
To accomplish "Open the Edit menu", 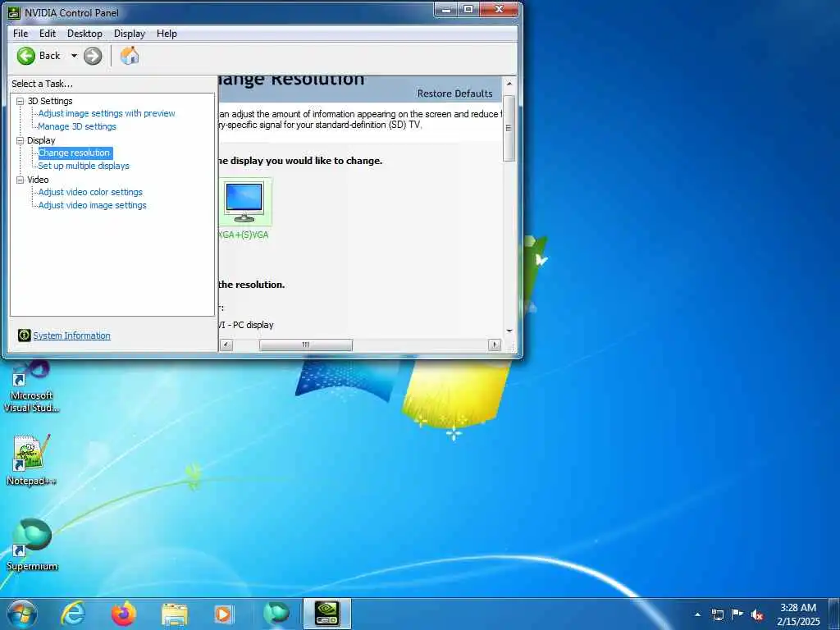I will (47, 33).
